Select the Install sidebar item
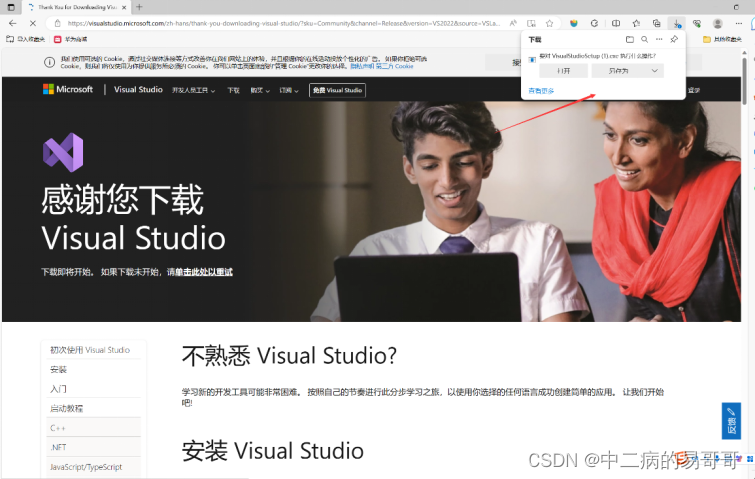 pyautogui.click(x=59, y=370)
